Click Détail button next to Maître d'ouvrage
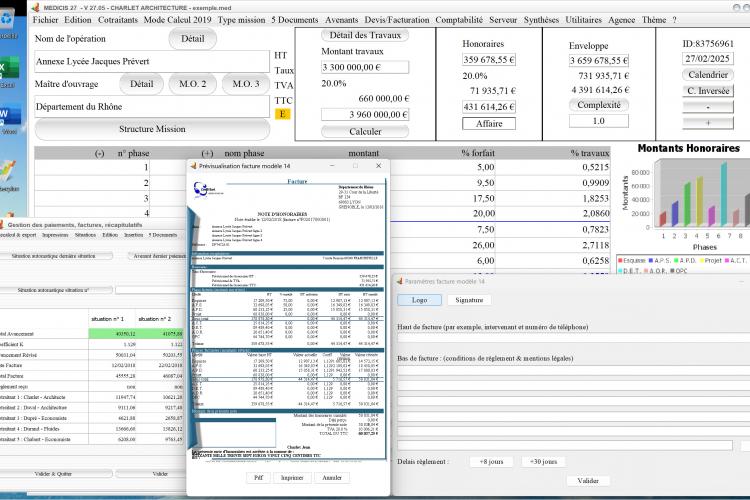This screenshot has height=500, width=750. pyautogui.click(x=142, y=84)
